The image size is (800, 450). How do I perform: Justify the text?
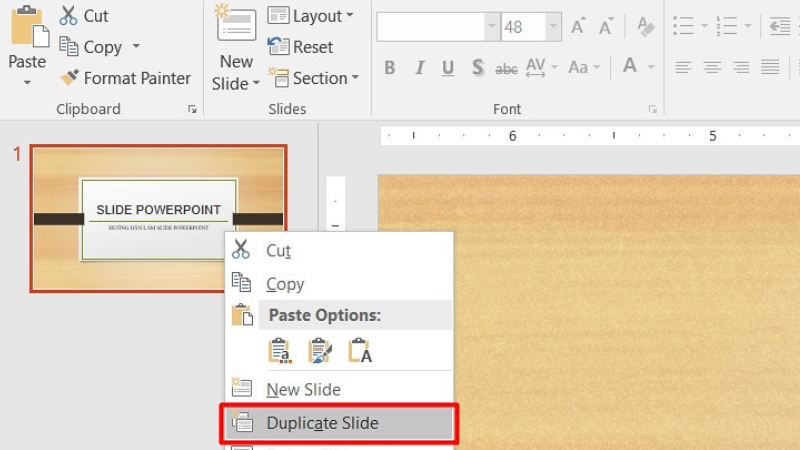(x=770, y=67)
